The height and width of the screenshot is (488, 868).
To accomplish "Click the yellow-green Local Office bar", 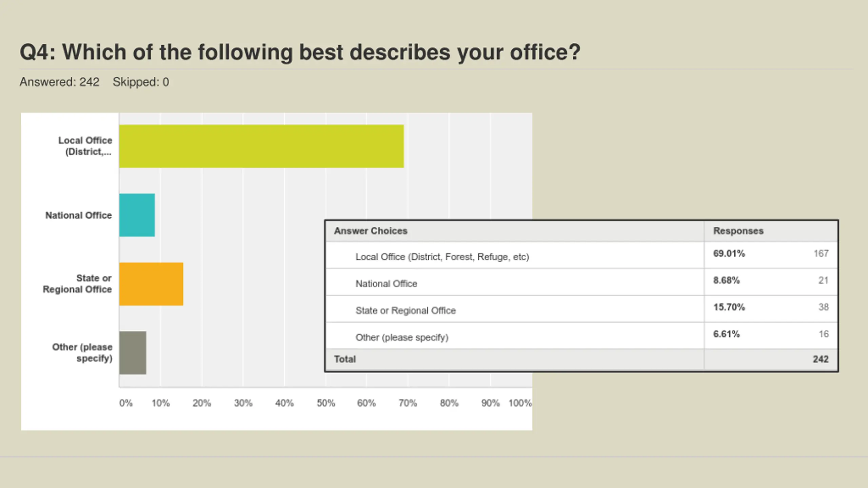I will tap(261, 146).
